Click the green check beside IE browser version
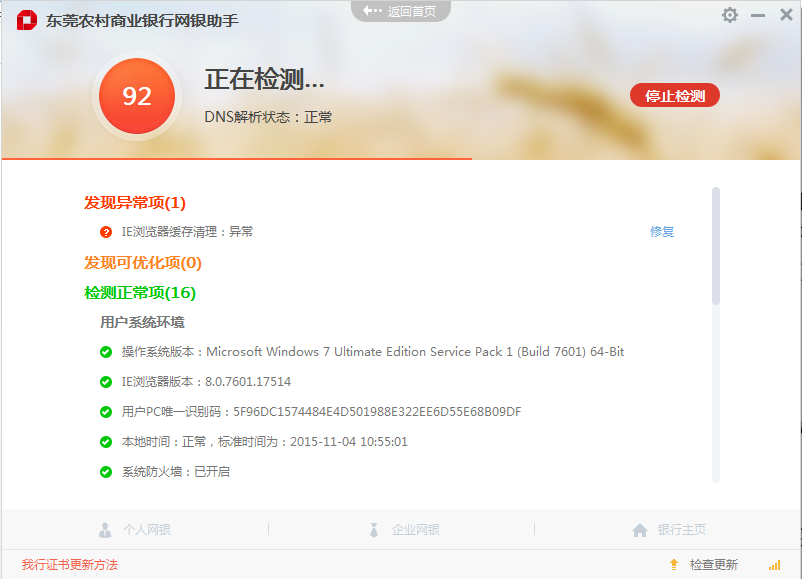 [x=106, y=382]
